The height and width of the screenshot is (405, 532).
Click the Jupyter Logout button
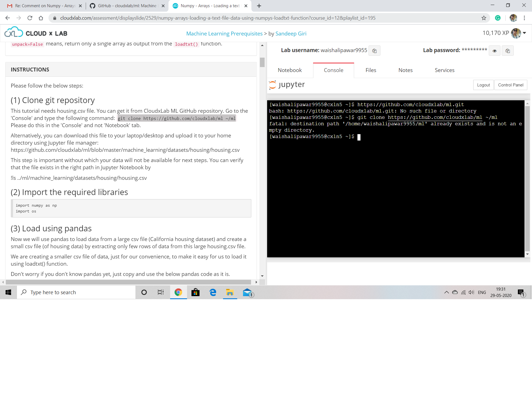(x=483, y=85)
